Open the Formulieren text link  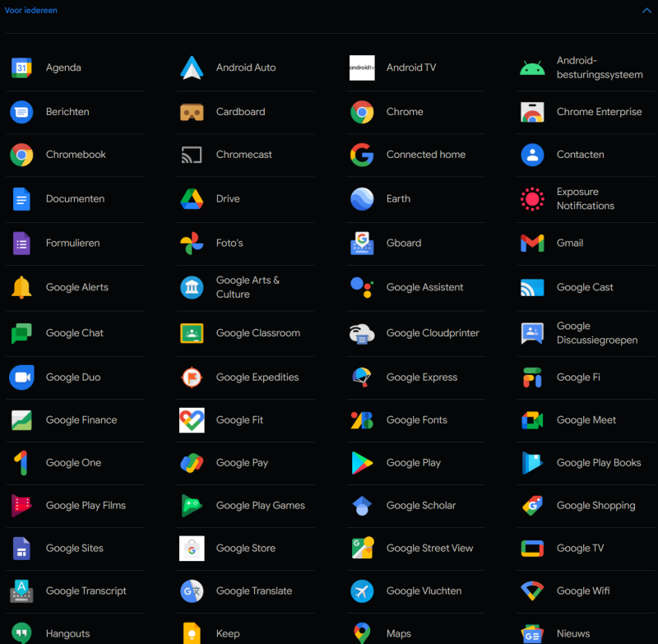[x=72, y=243]
